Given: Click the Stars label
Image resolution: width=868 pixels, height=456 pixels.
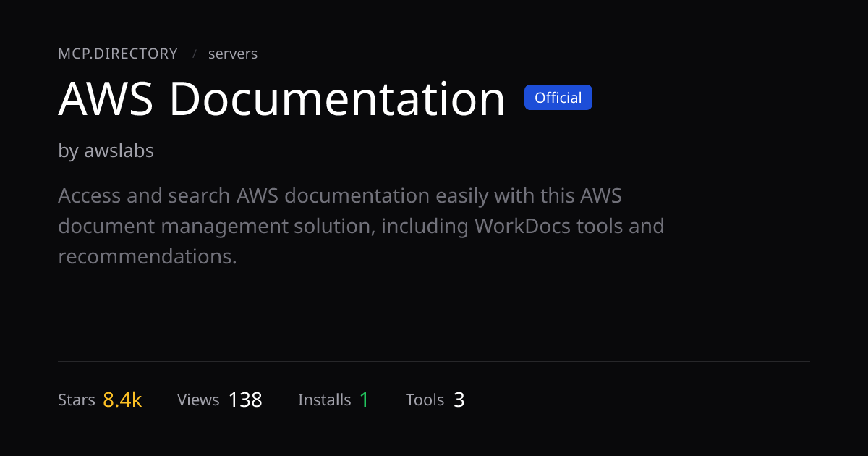Looking at the screenshot, I should [x=77, y=400].
